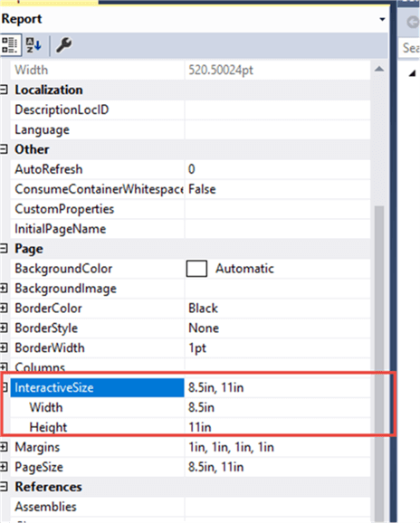Edit InteractiveSize value 8.5in, 11in
The width and height of the screenshot is (420, 523).
tap(278, 387)
